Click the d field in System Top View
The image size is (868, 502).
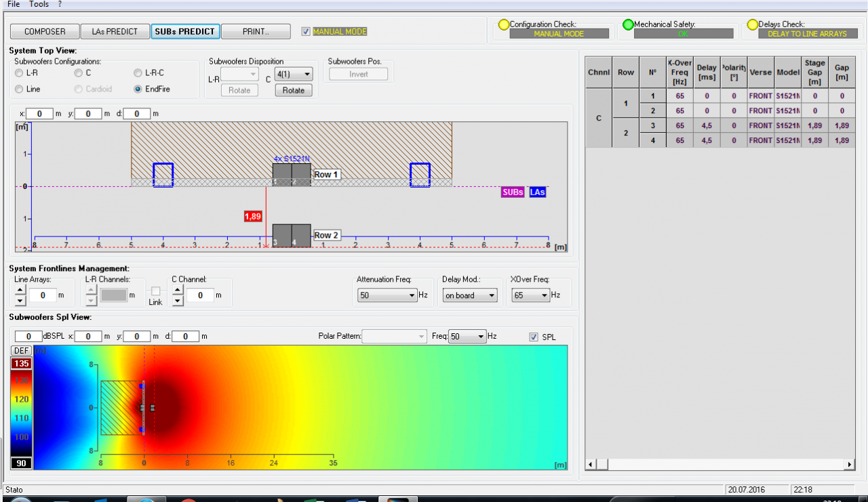point(136,114)
